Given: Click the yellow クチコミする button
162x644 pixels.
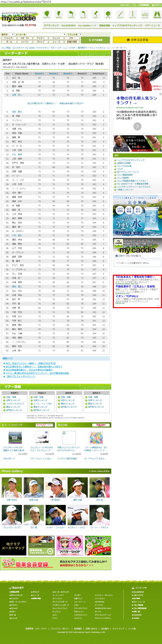Looking at the screenshot, I should 137,40.
